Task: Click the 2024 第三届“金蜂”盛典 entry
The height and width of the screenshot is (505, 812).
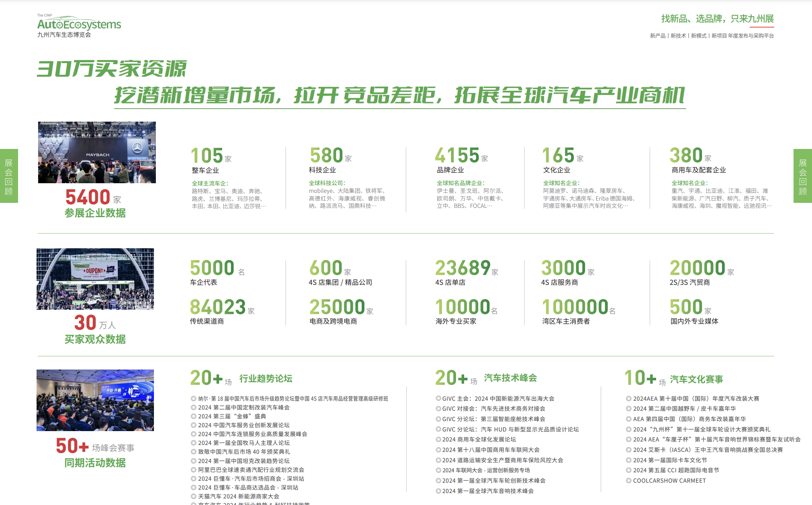Action: tap(229, 416)
